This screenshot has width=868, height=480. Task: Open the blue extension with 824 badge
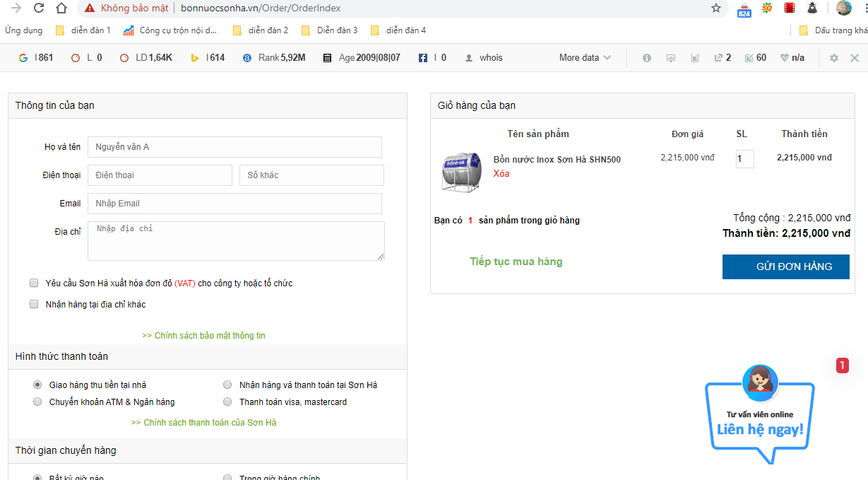click(744, 9)
